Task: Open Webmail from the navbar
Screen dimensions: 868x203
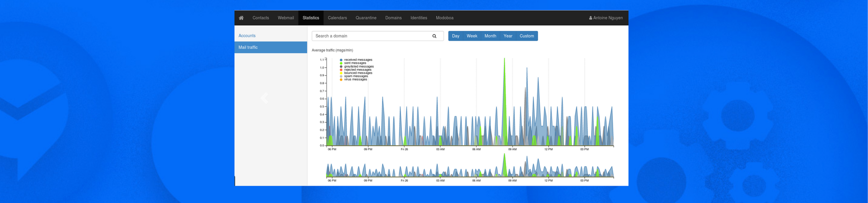Action: pos(286,18)
